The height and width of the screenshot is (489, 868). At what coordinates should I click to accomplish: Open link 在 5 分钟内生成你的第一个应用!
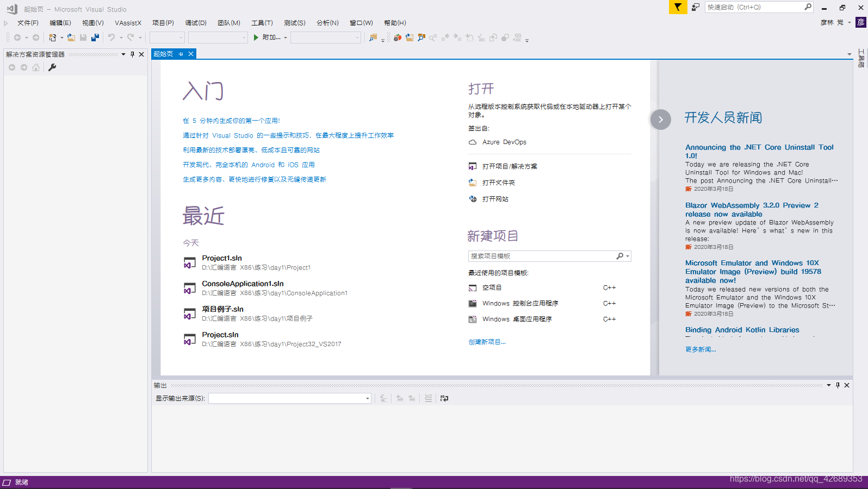click(231, 121)
